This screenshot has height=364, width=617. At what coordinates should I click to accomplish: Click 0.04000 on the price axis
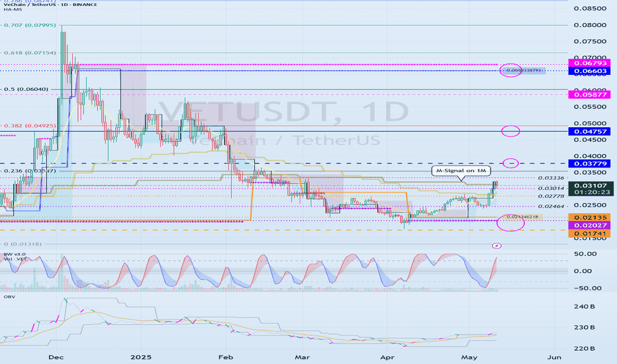[590, 156]
